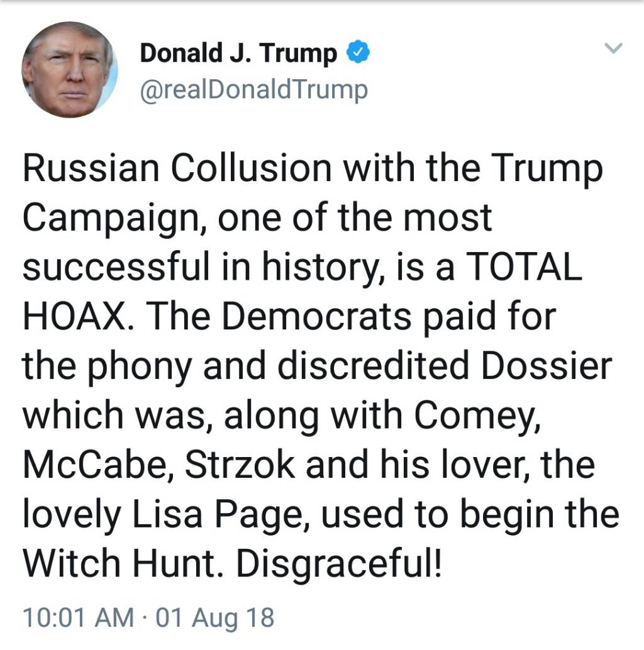Image resolution: width=644 pixels, height=650 pixels.
Task: Click the 01 Aug 18 date
Action: tap(215, 617)
